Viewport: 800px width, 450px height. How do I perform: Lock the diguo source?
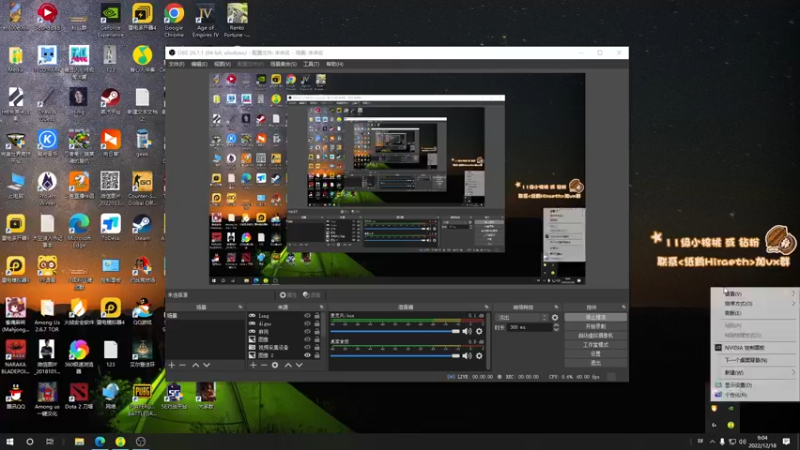pyautogui.click(x=317, y=323)
